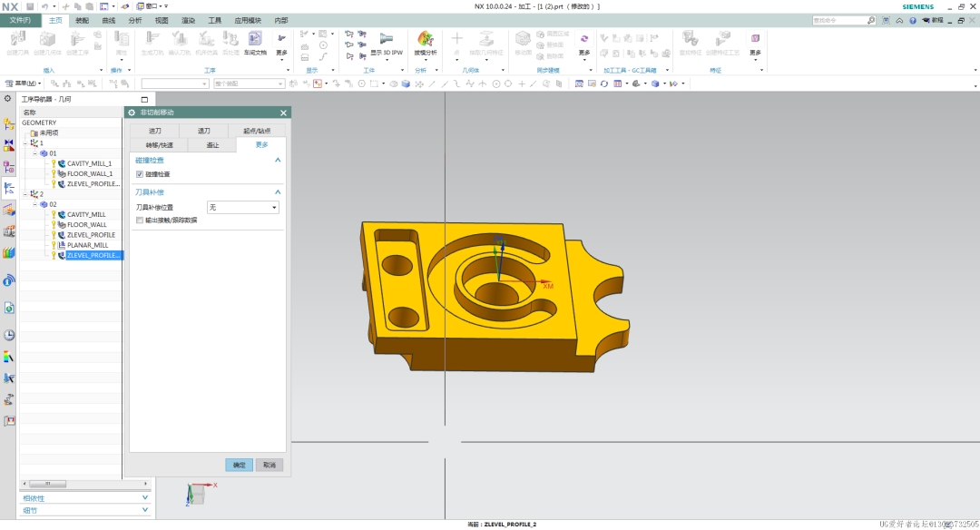Click the undo arrow in the quick access bar
The width and height of the screenshot is (980, 530).
[x=44, y=6]
